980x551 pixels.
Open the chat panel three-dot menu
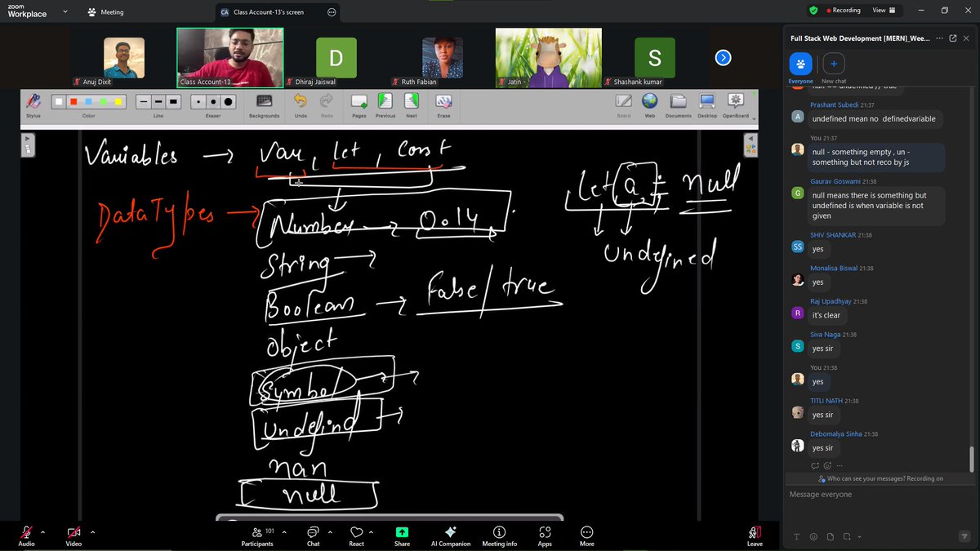(939, 38)
